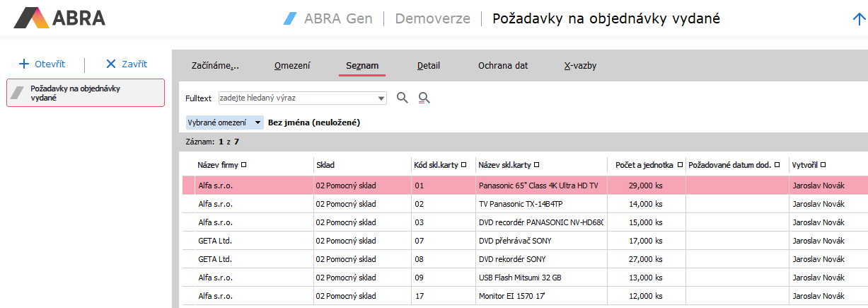Viewport: 868px width, 308px height.
Task: Open the X-vazby tab
Action: click(580, 65)
